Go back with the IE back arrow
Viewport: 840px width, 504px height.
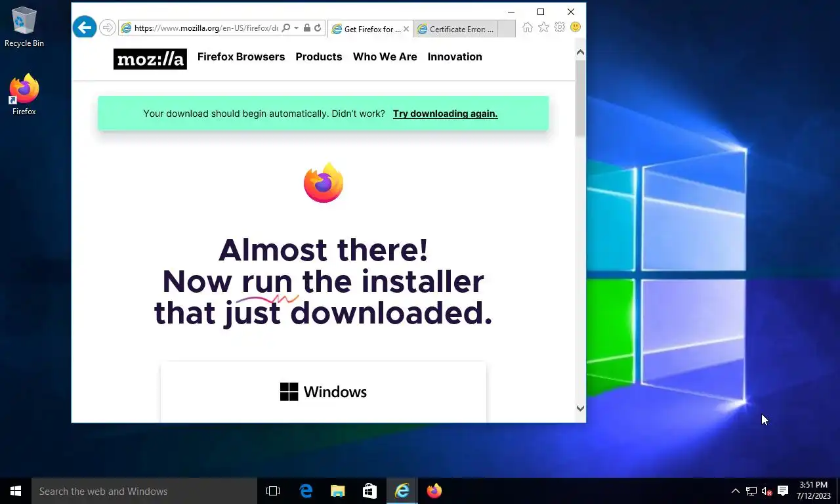pyautogui.click(x=84, y=27)
